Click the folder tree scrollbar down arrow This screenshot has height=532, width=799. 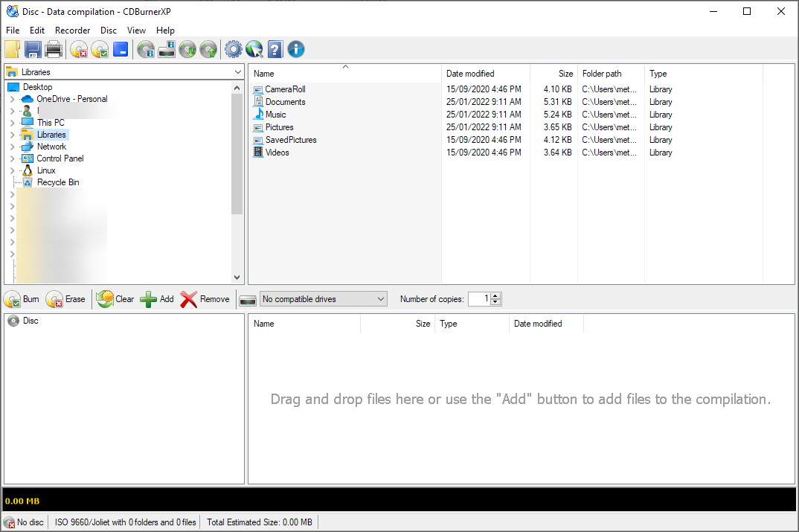point(237,278)
